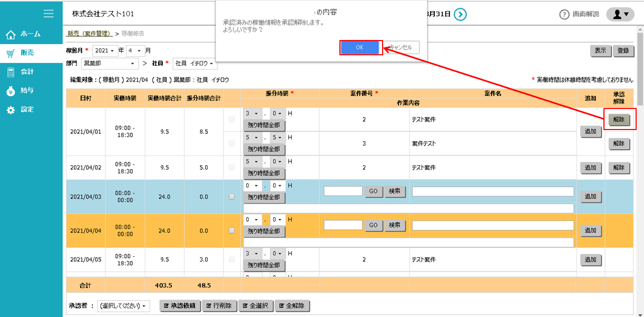Tick the checkbox for 2021/04/04 row
Image resolution: width=644 pixels, height=317 pixels.
coord(232,230)
